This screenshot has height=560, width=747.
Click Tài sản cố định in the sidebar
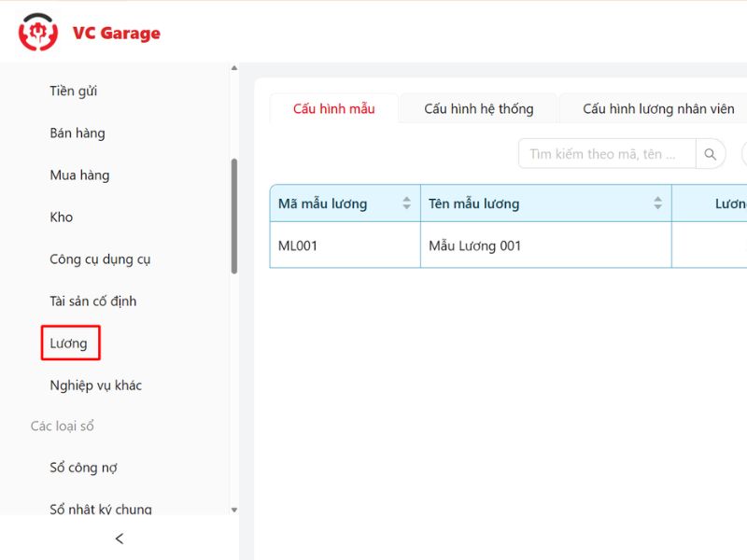coord(93,301)
